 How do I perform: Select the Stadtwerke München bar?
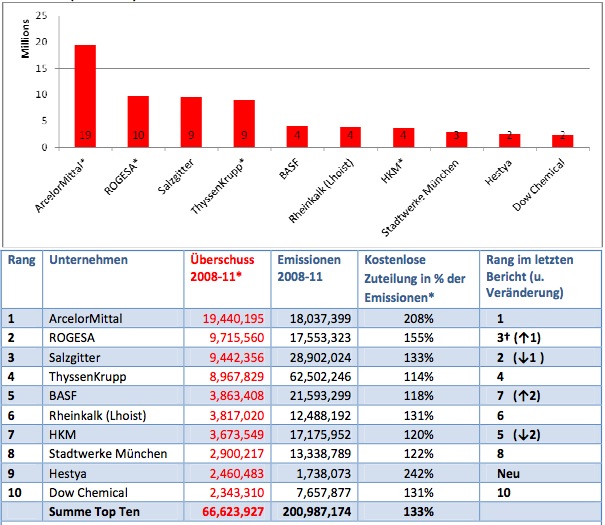point(456,140)
